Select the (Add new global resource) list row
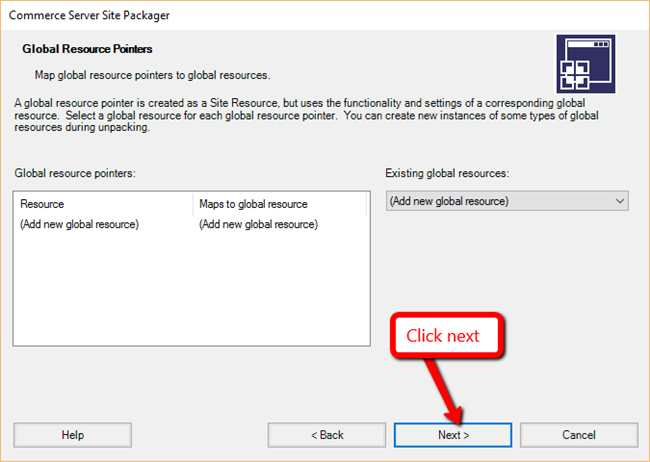 (192, 224)
